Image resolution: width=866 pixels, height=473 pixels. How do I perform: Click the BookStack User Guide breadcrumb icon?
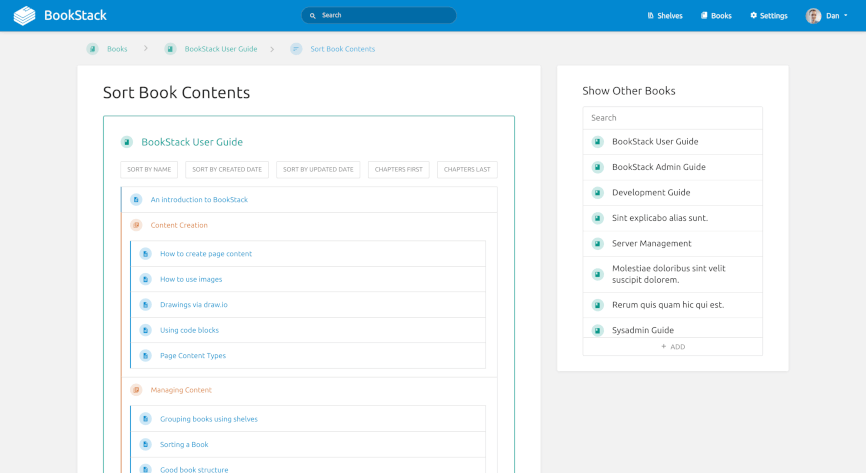(x=170, y=49)
